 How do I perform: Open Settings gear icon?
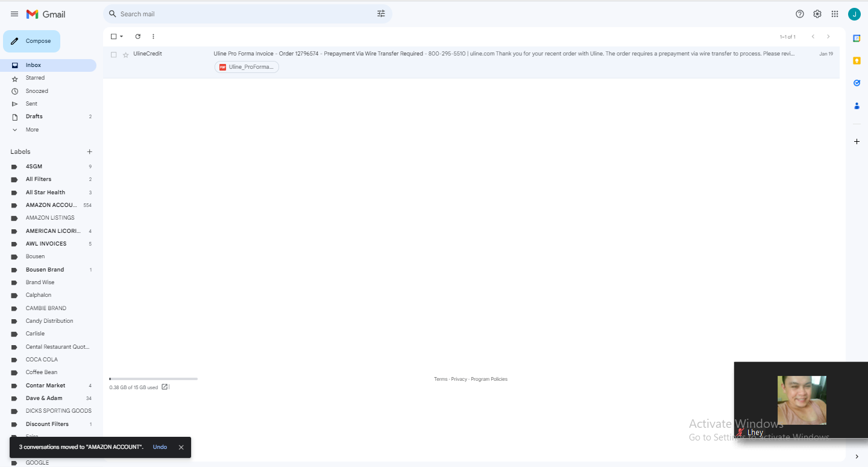tap(817, 14)
